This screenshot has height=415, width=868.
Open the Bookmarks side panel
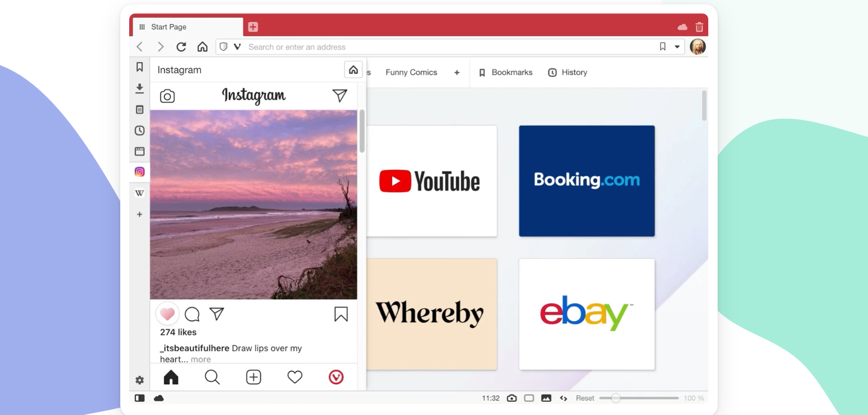tap(139, 67)
